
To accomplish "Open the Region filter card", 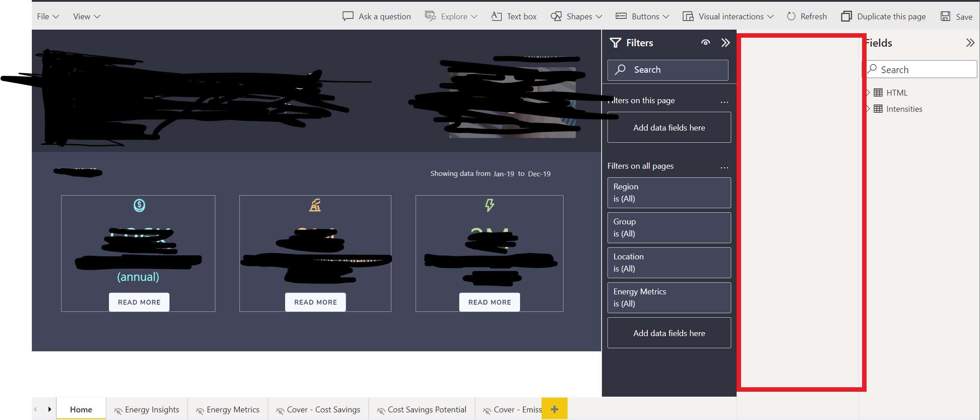I will (669, 192).
